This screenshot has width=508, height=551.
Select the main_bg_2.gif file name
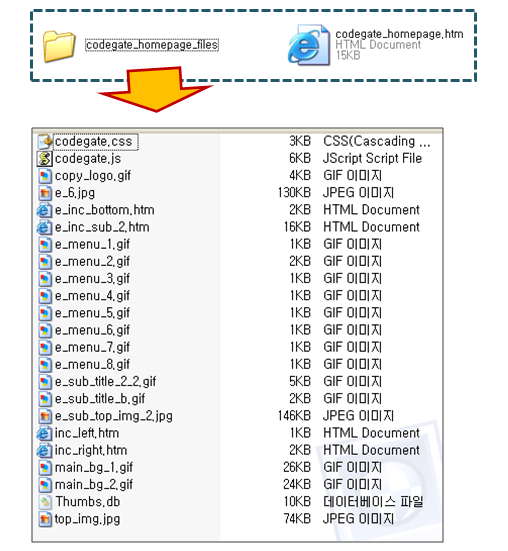click(x=94, y=485)
